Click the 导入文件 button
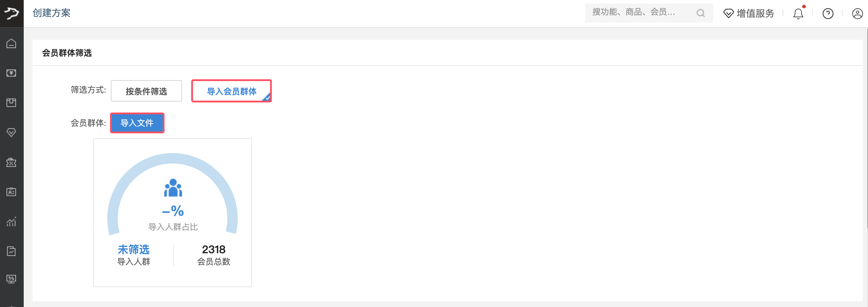Viewport: 868px width, 307px height. pyautogui.click(x=137, y=123)
